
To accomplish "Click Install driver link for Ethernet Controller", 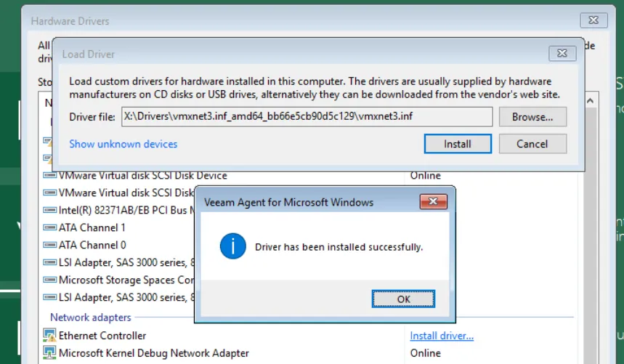I will pos(442,336).
